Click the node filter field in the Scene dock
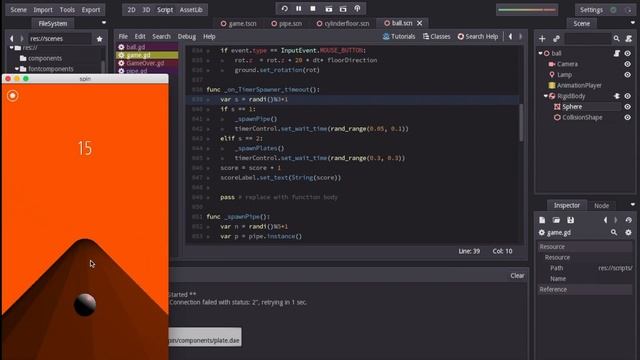The height and width of the screenshot is (360, 640). (x=587, y=39)
